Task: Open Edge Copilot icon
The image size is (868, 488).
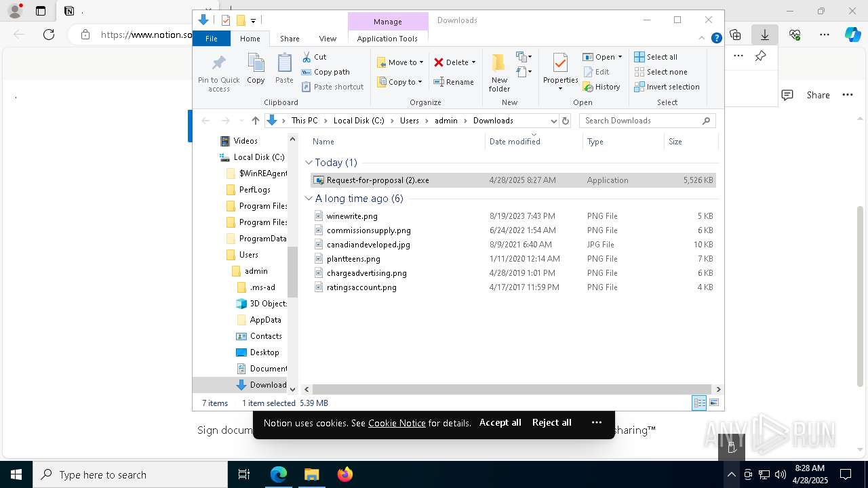Action: tap(852, 35)
